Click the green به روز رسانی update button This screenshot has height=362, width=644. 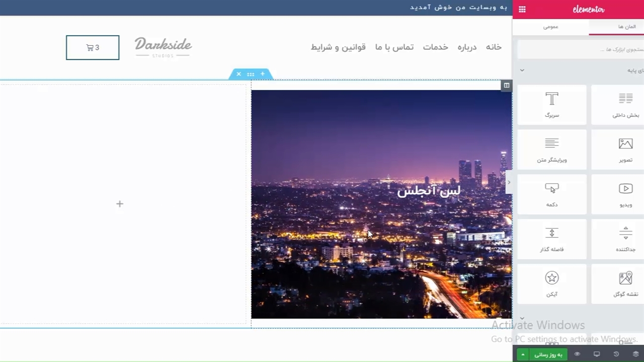click(548, 354)
